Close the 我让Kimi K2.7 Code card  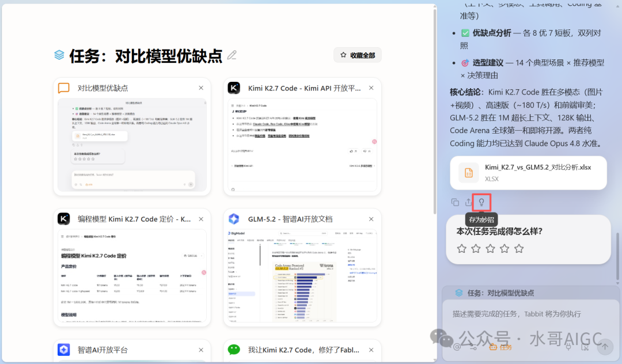371,350
